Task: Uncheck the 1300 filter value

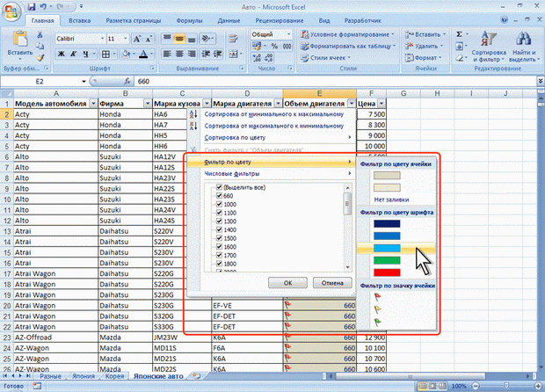Action: (x=219, y=221)
